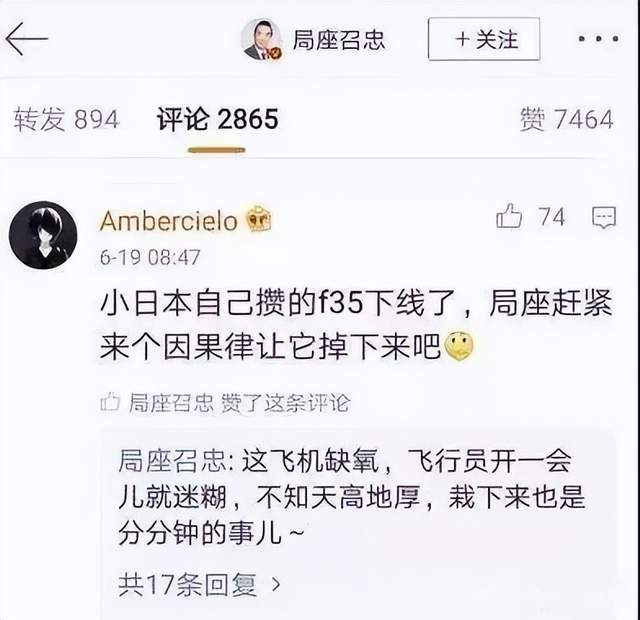Click 局座召忠 name in reply box
640x620 pixels.
(172, 461)
